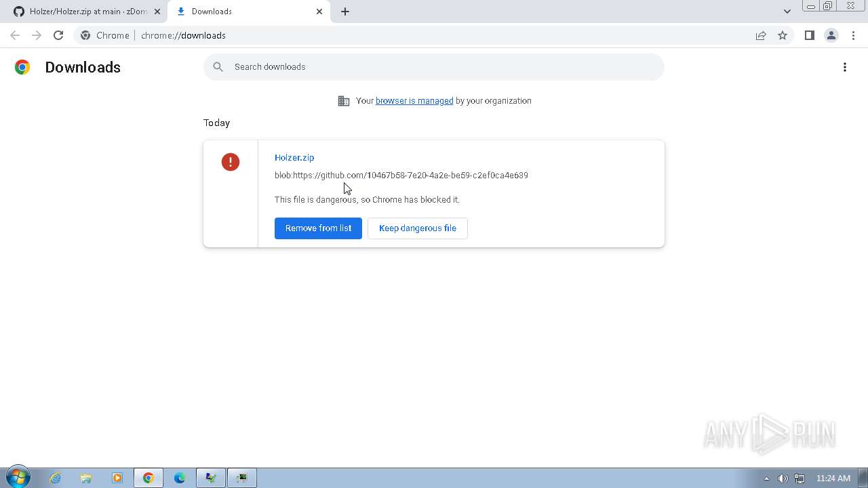
Task: Click the Search downloads field
Action: click(x=434, y=66)
